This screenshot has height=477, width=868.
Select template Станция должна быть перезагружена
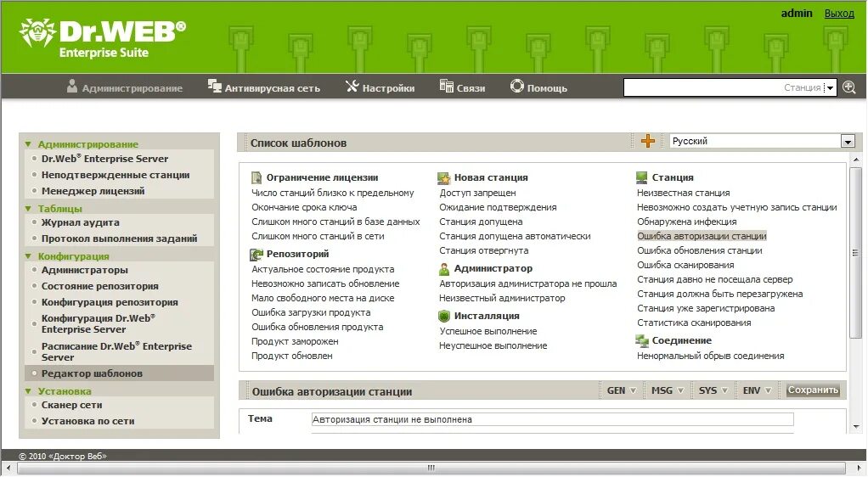pyautogui.click(x=719, y=294)
